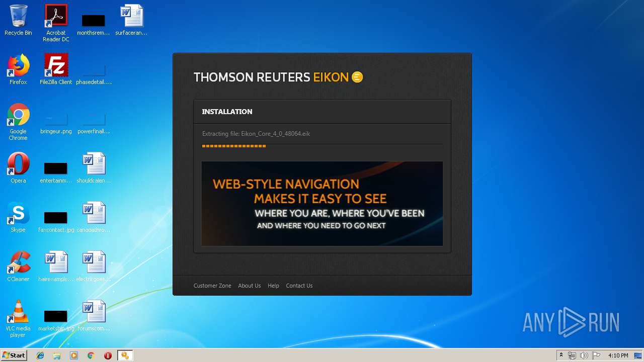Open the Opera browser shortcut
The height and width of the screenshot is (362, 644).
(18, 168)
